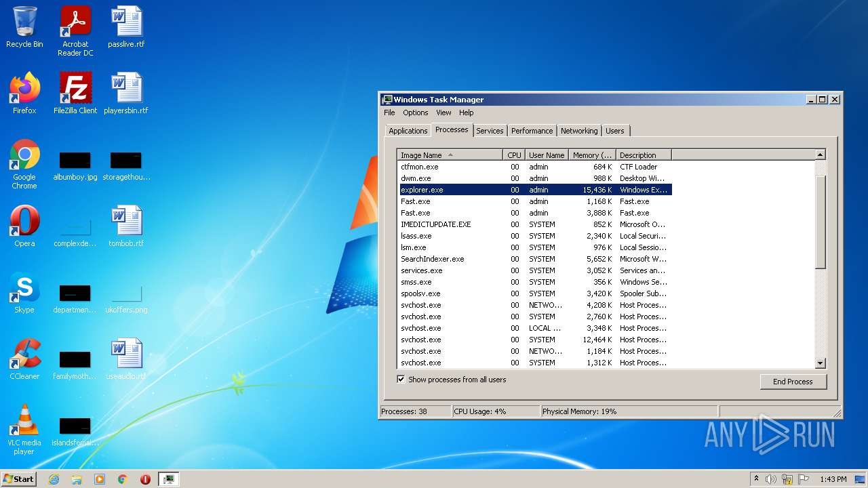Select the complexde... desktop file
868x488 pixels.
pyautogui.click(x=75, y=231)
